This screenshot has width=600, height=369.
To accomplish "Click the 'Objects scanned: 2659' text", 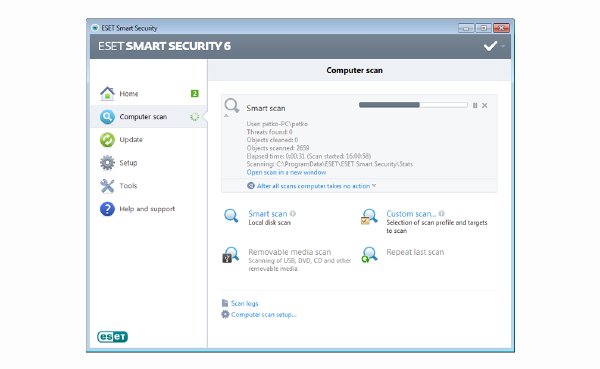I will [x=278, y=148].
